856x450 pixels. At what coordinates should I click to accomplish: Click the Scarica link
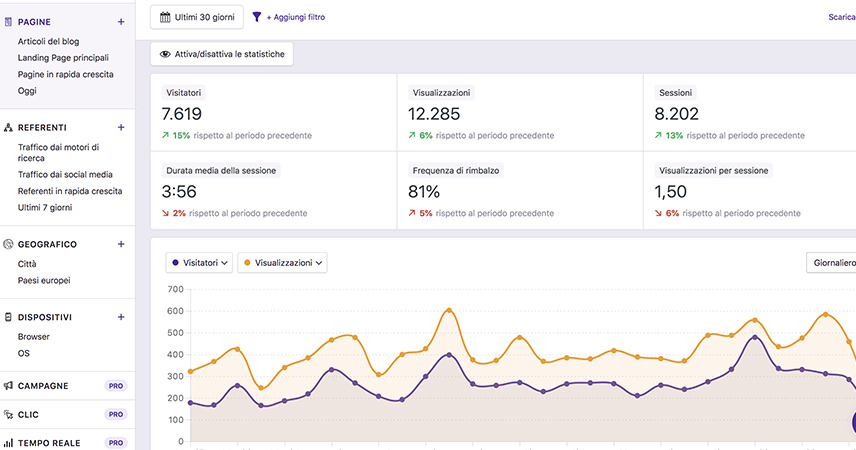click(840, 17)
